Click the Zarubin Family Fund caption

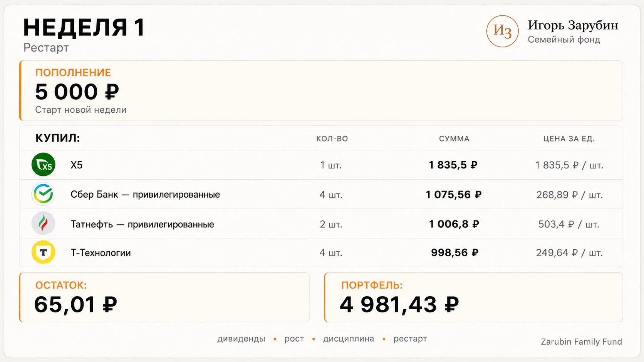click(581, 342)
